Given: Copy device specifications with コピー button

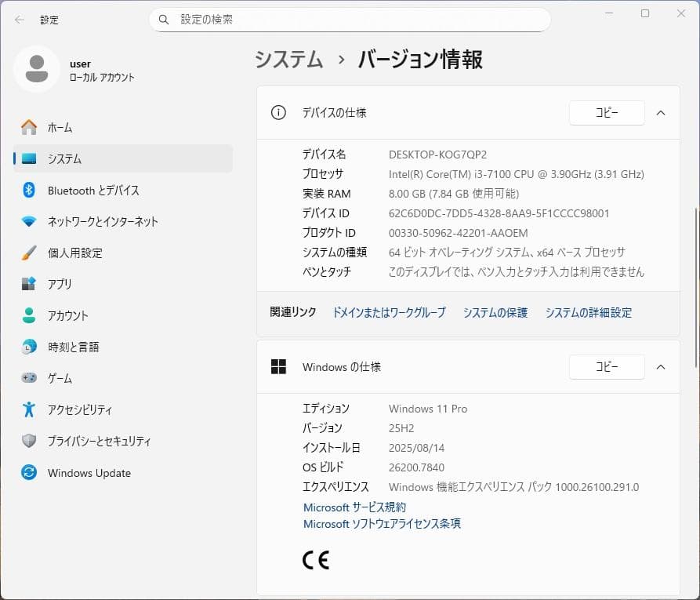Looking at the screenshot, I should click(606, 112).
